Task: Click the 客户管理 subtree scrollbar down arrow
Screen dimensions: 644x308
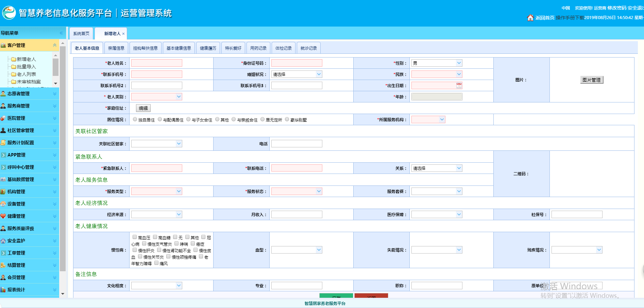Action: click(55, 83)
